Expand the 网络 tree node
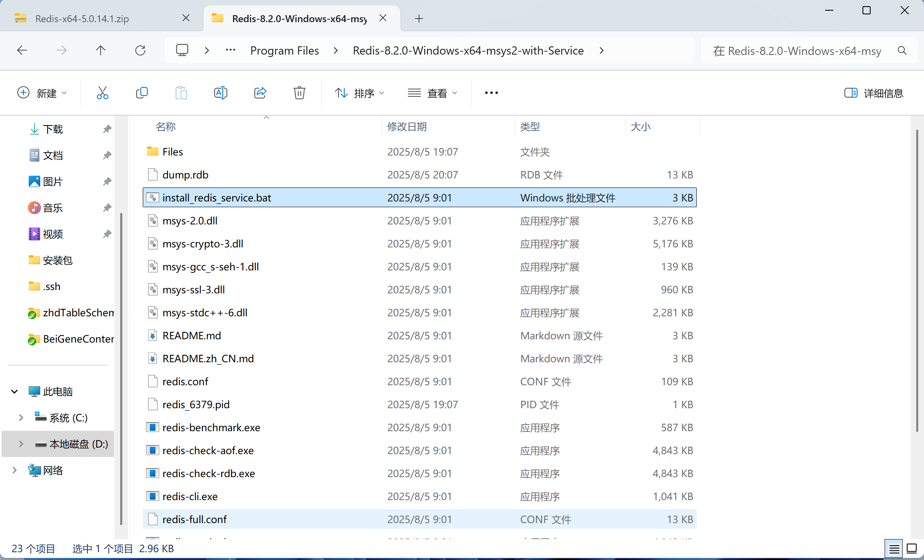Screen dimensions: 924x560 click(x=14, y=470)
